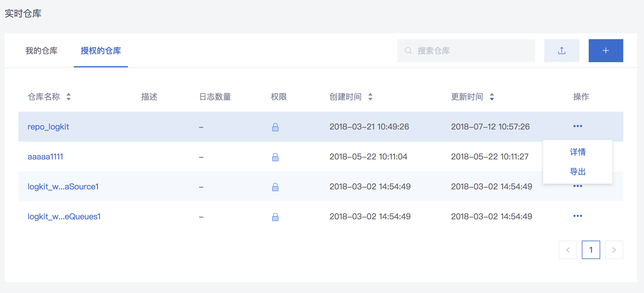Click the lock icon in logkit_w...eQueues1 row
This screenshot has height=293, width=644.
click(275, 217)
